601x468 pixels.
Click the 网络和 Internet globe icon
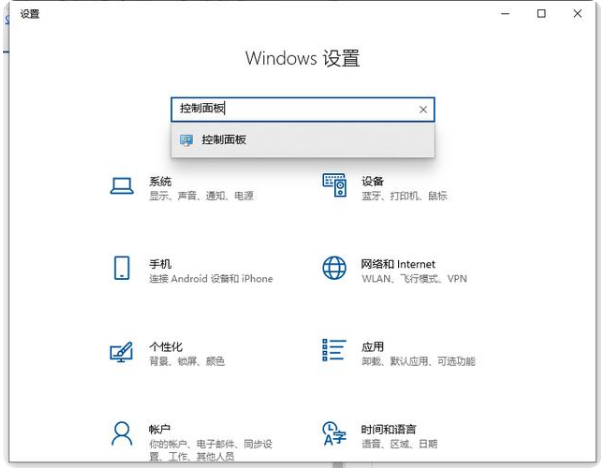coord(334,268)
